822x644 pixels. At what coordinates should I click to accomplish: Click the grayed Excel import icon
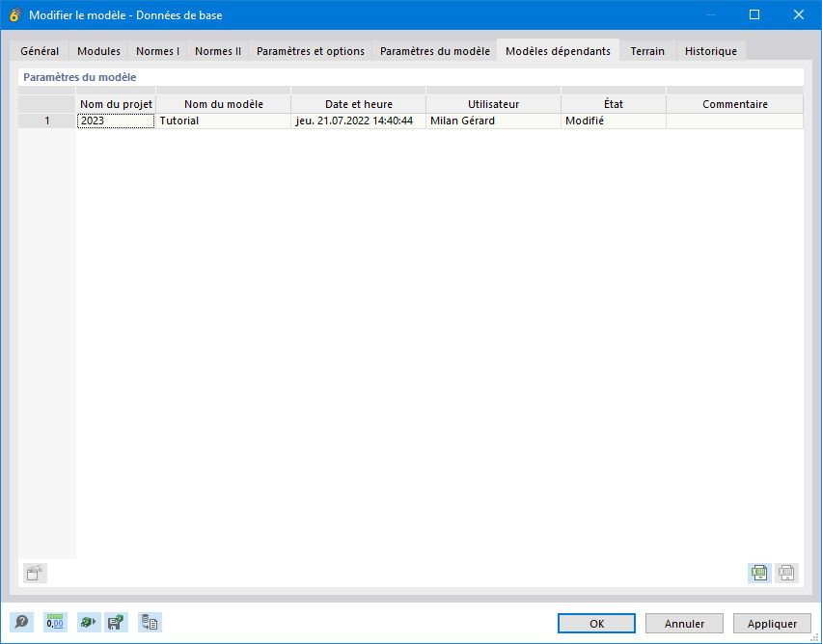[x=786, y=573]
